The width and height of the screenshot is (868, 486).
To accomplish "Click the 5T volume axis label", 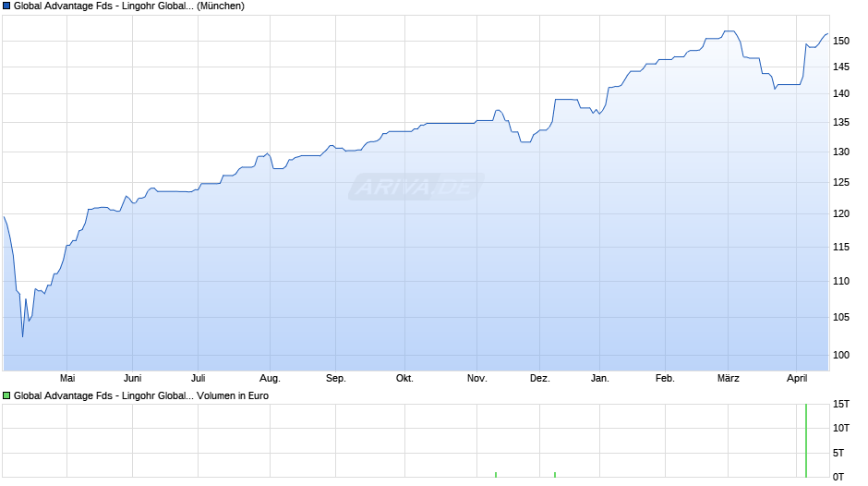I will (x=838, y=454).
